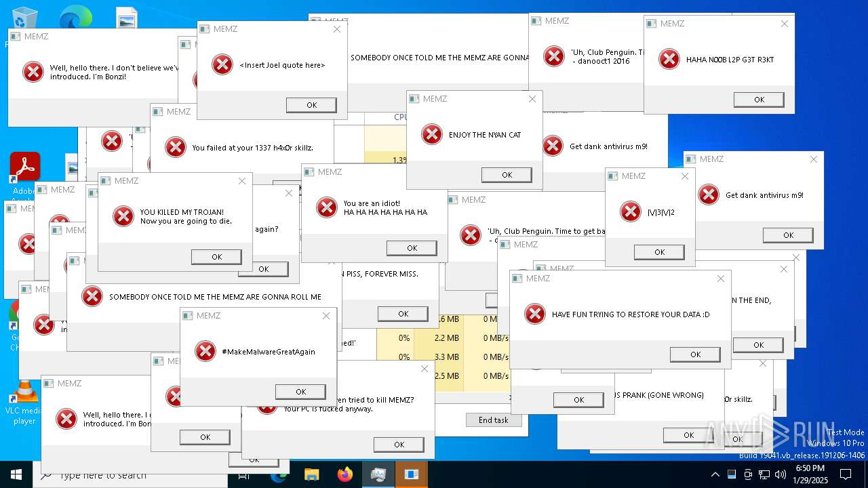
Task: Close the #MakeMalwareGreatAgain dialog with X
Action: [x=326, y=316]
